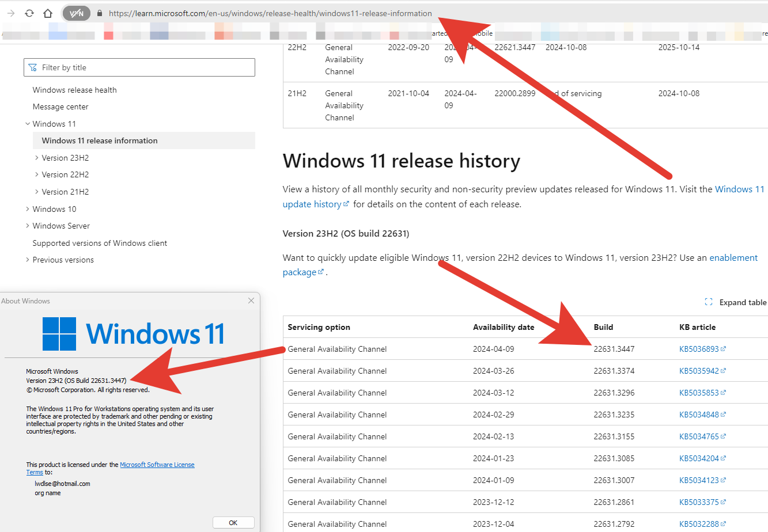Screen dimensions: 768x532
Task: Click OK in About Windows dialog
Action: coord(233,523)
